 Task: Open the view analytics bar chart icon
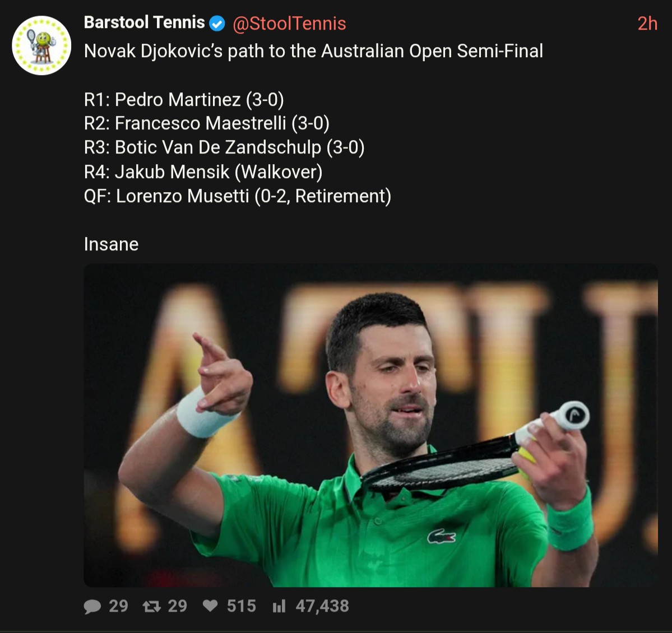[x=279, y=606]
